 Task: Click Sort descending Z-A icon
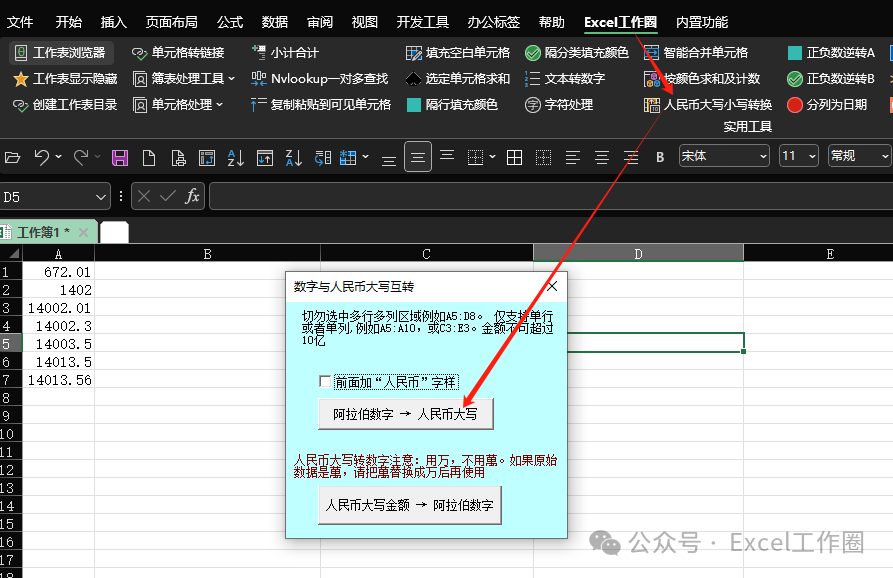293,157
